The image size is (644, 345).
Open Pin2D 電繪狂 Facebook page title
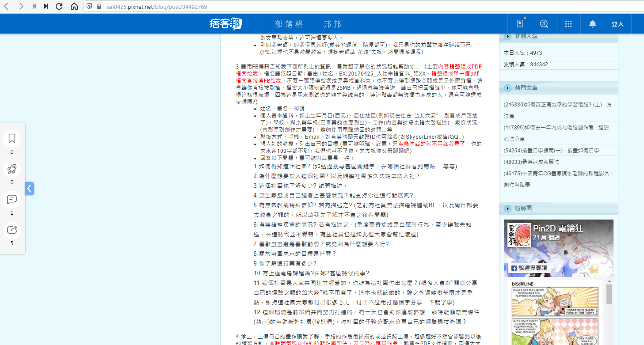[x=558, y=228]
